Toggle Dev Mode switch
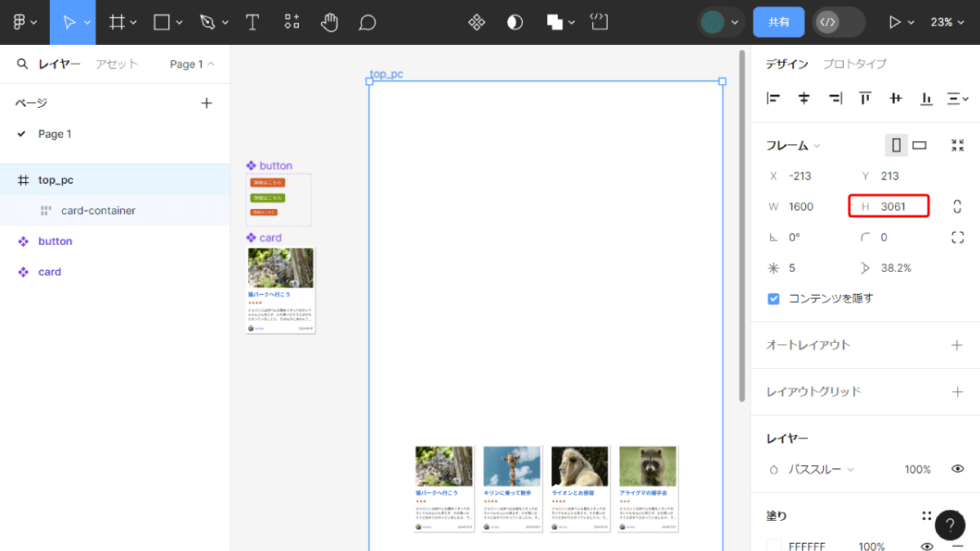980x551 pixels. click(838, 22)
